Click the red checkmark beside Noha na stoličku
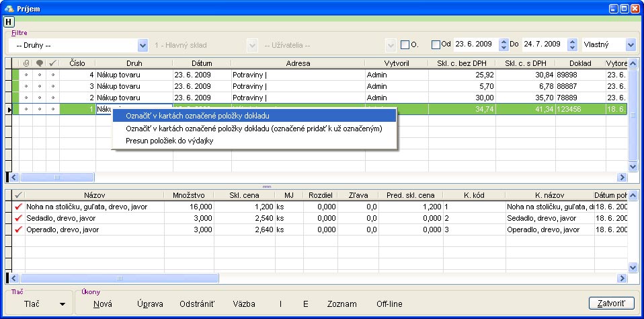The height and width of the screenshot is (319, 644). pos(18,207)
